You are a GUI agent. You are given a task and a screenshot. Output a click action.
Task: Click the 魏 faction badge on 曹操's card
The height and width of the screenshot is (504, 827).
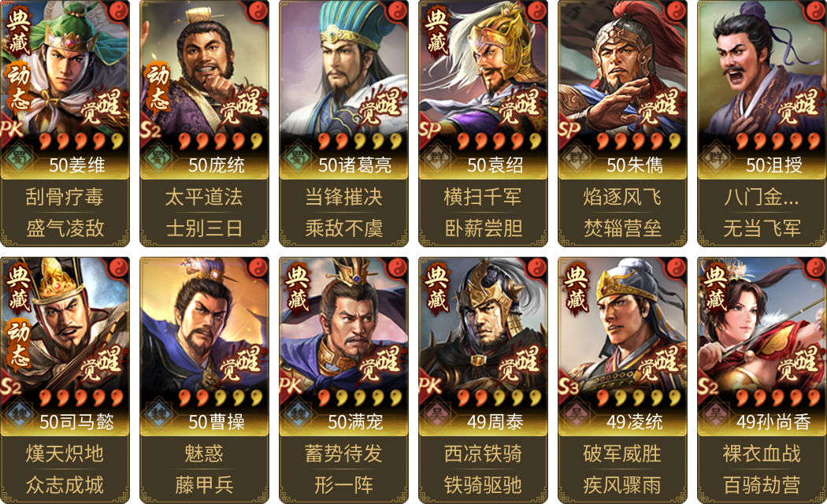point(158,414)
